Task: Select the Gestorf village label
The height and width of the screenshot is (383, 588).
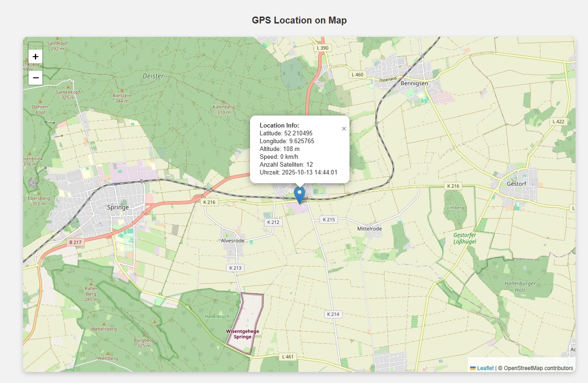Action: point(516,183)
